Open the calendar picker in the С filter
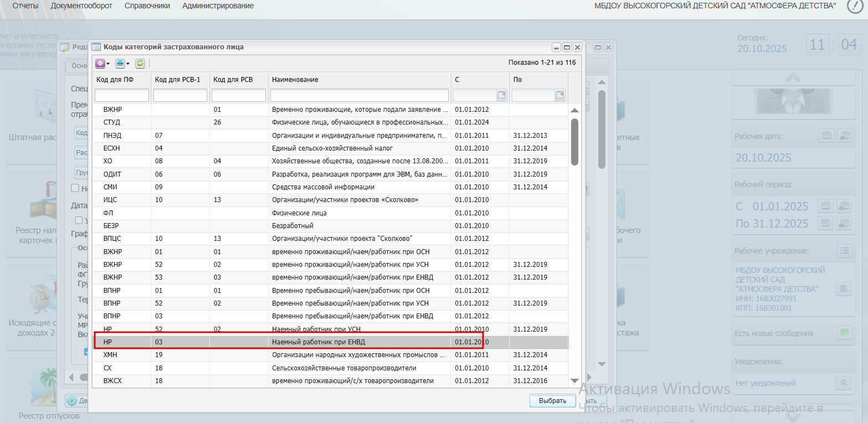This screenshot has height=423, width=868. click(x=502, y=95)
